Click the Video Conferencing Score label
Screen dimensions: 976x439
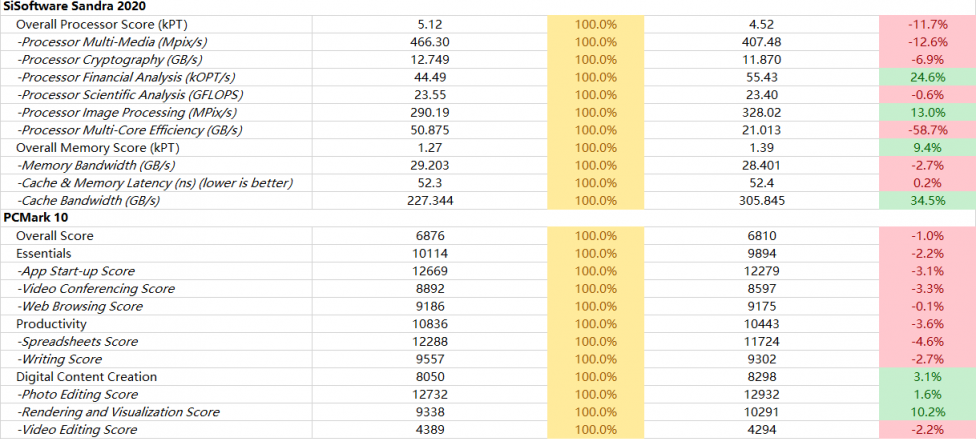[96, 289]
